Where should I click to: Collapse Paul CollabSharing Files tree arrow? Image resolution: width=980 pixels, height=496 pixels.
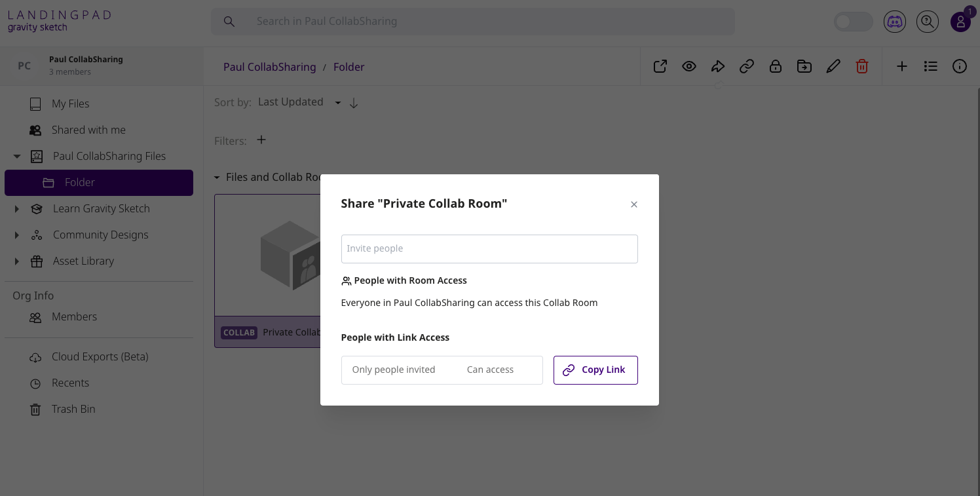17,157
